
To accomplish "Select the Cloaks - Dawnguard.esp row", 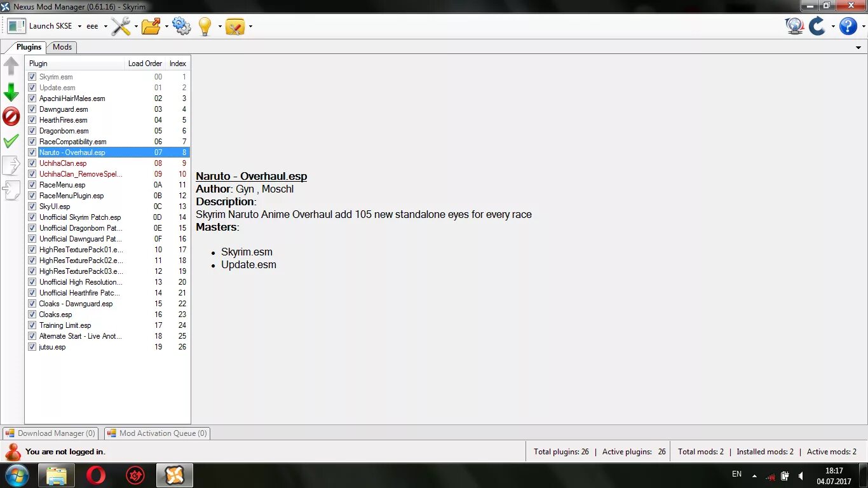I will coord(108,304).
